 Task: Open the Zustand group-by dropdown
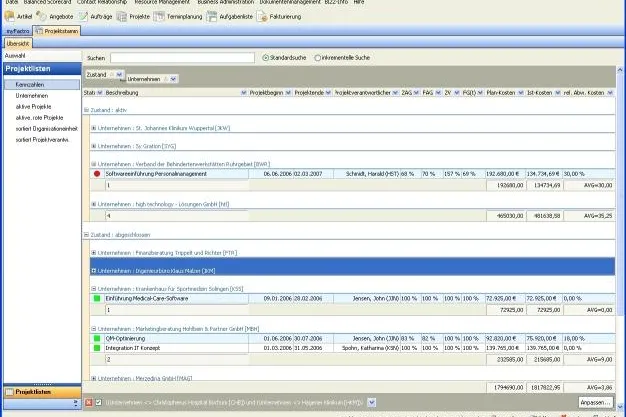pyautogui.click(x=119, y=75)
